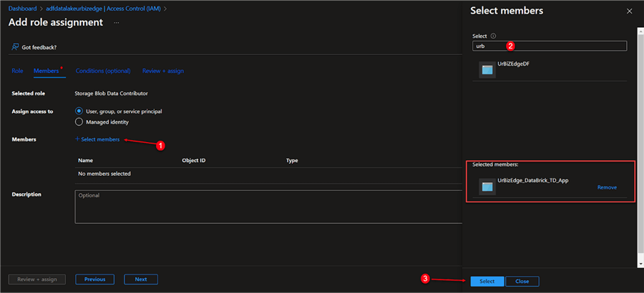Click the Next button
The width and height of the screenshot is (644, 293).
click(x=141, y=279)
